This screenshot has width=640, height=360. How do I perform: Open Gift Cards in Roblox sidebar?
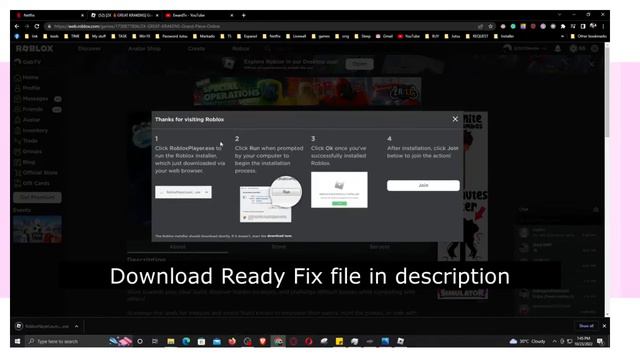point(32,183)
